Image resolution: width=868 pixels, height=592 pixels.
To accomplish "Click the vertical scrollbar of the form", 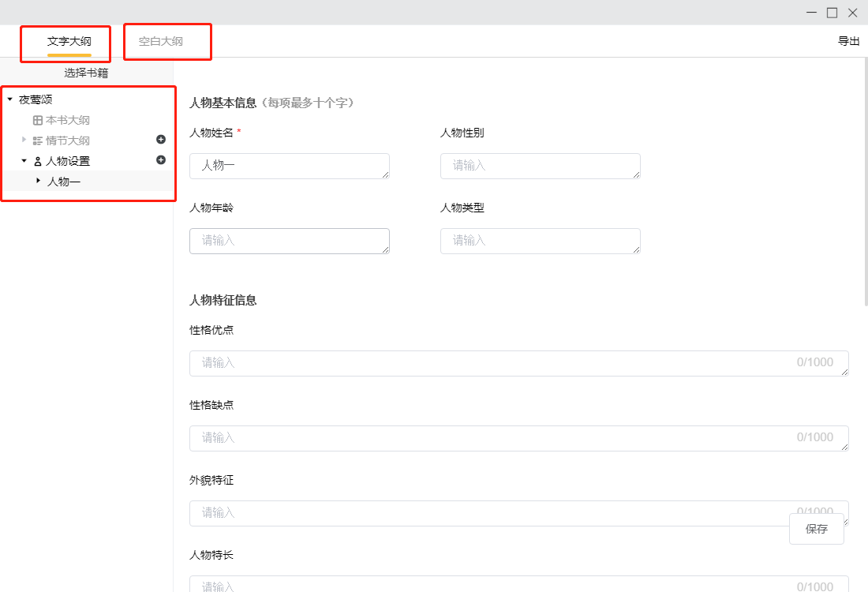I will (865, 183).
